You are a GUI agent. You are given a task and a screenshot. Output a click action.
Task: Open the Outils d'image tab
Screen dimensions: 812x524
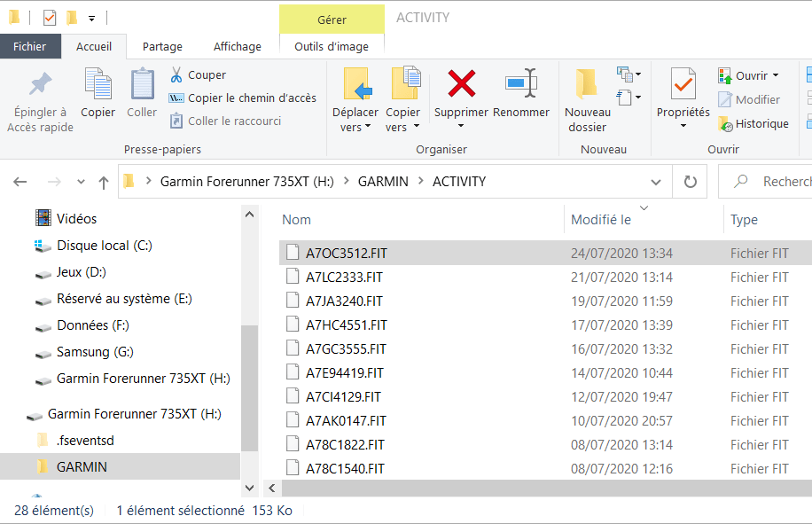coord(332,46)
